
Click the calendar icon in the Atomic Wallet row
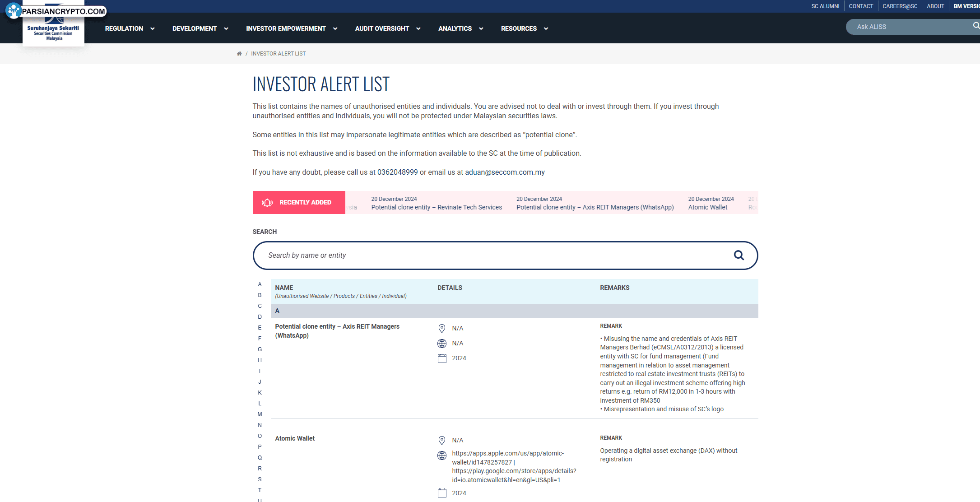442,493
